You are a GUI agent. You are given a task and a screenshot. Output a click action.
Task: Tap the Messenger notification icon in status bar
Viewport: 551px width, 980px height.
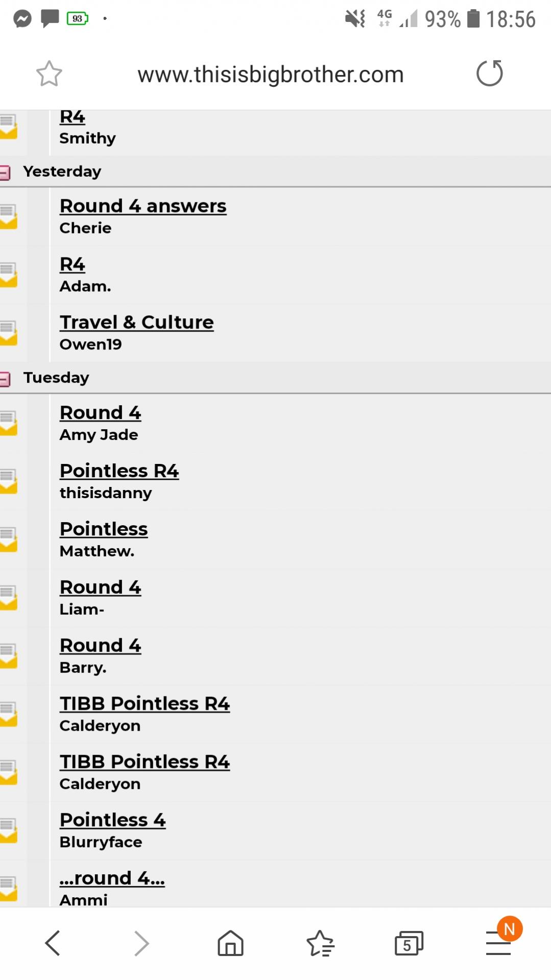coord(22,19)
